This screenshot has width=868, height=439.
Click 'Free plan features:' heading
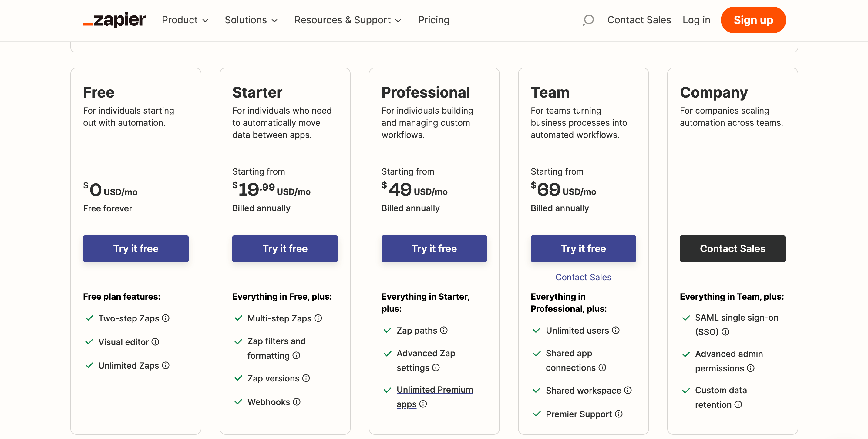click(122, 297)
